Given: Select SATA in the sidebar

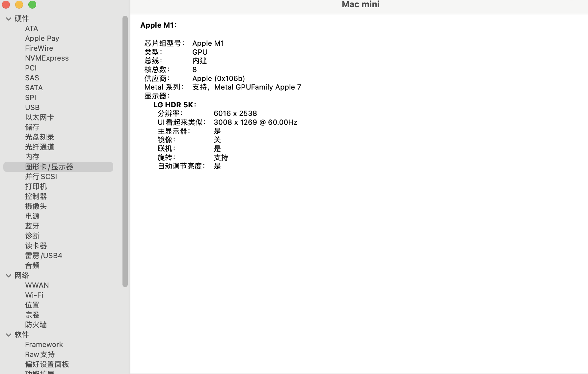Looking at the screenshot, I should [34, 88].
